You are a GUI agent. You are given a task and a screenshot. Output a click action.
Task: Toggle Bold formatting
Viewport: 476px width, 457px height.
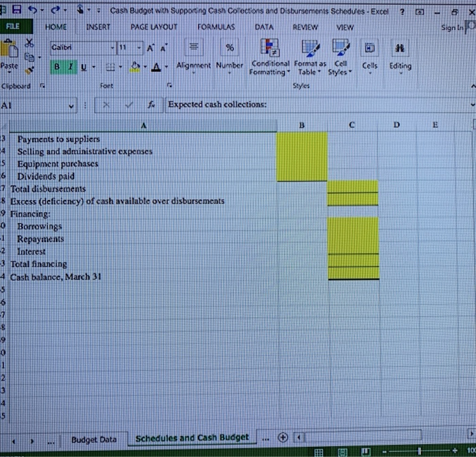[x=56, y=67]
